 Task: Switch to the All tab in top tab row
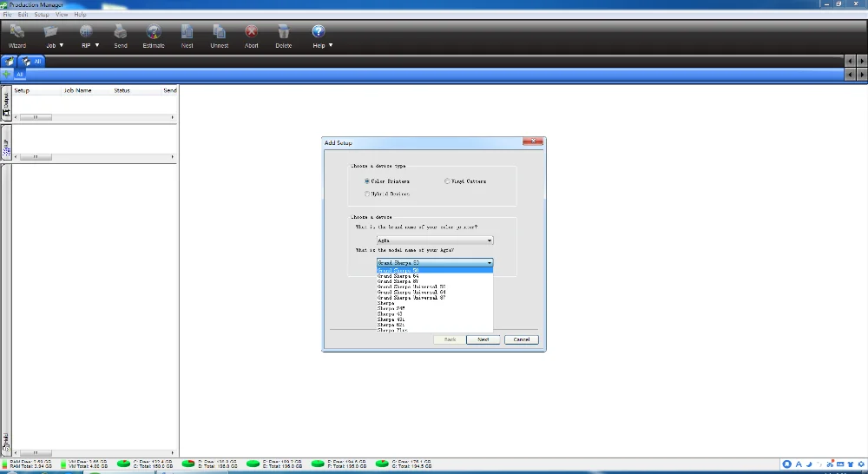(x=31, y=62)
